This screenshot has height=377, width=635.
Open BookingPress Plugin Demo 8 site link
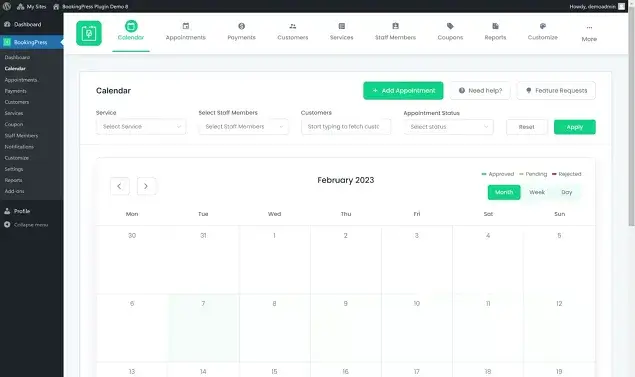91,6
